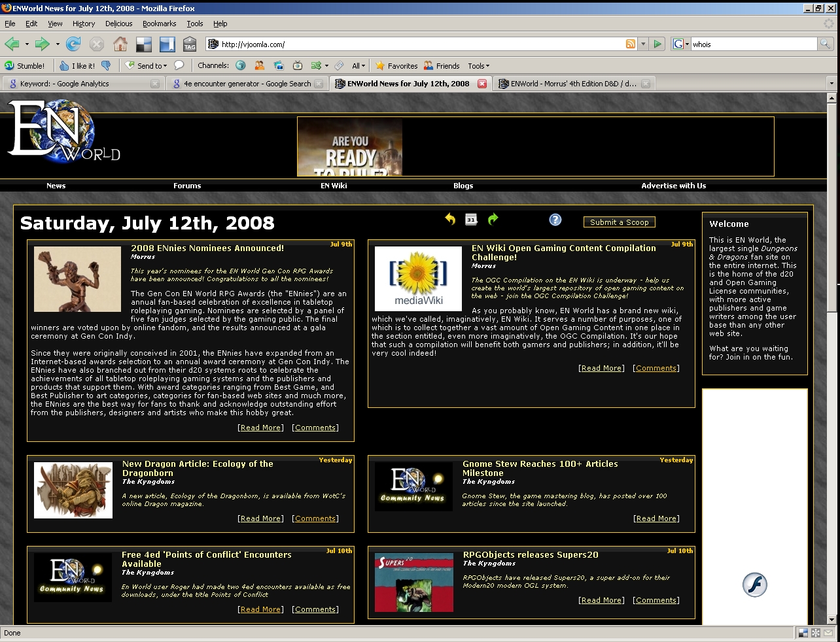Open Comments for RPGObjects Supers20 article
Viewport: 840px width, 642px height.
[x=656, y=600]
